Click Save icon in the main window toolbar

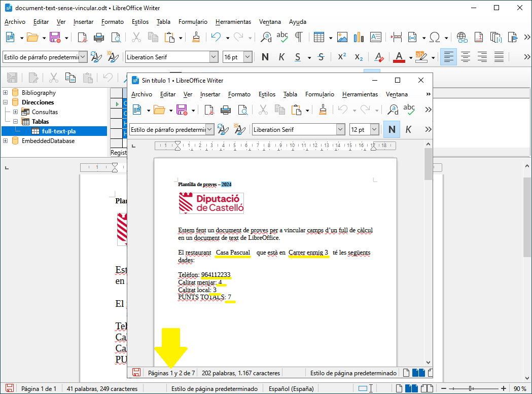pos(55,37)
